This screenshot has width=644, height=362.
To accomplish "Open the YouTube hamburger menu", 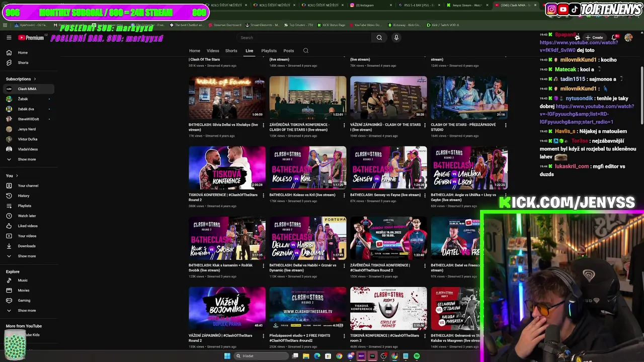I will (9, 38).
